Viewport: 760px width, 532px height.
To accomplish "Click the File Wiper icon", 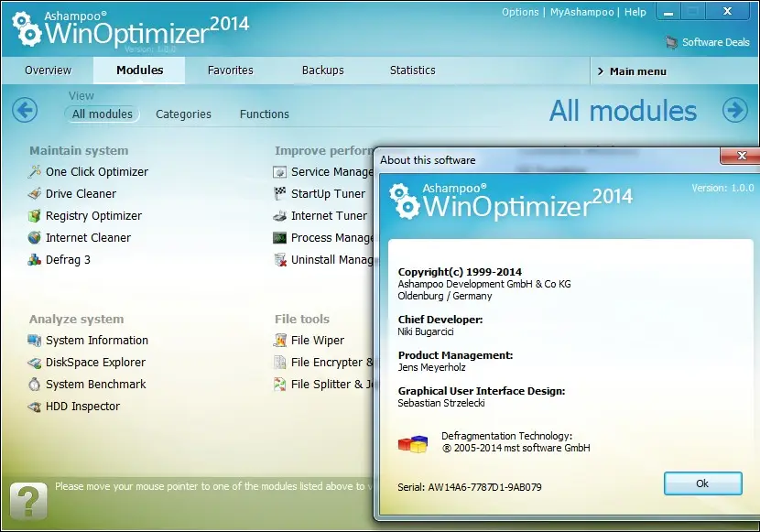I will [x=279, y=340].
